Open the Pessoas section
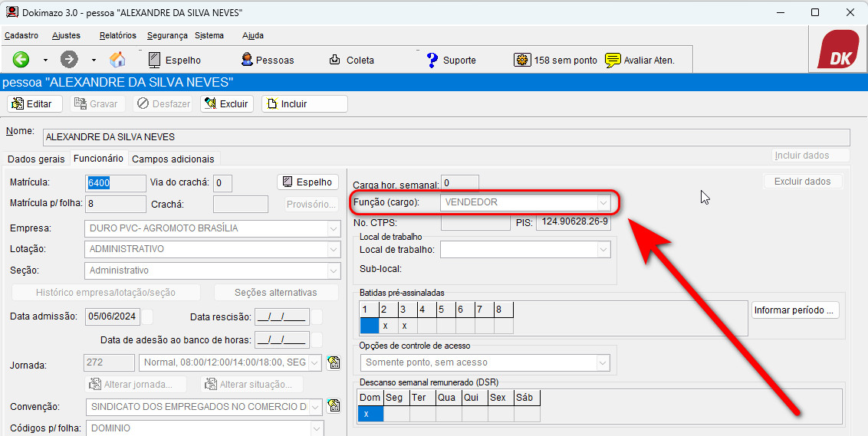Viewport: 868px width, 436px height. 267,60
